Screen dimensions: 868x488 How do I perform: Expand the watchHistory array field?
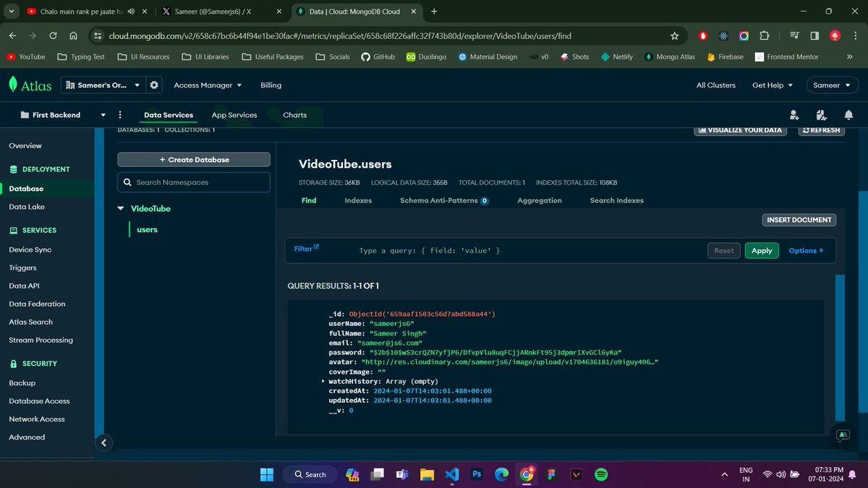(x=323, y=381)
